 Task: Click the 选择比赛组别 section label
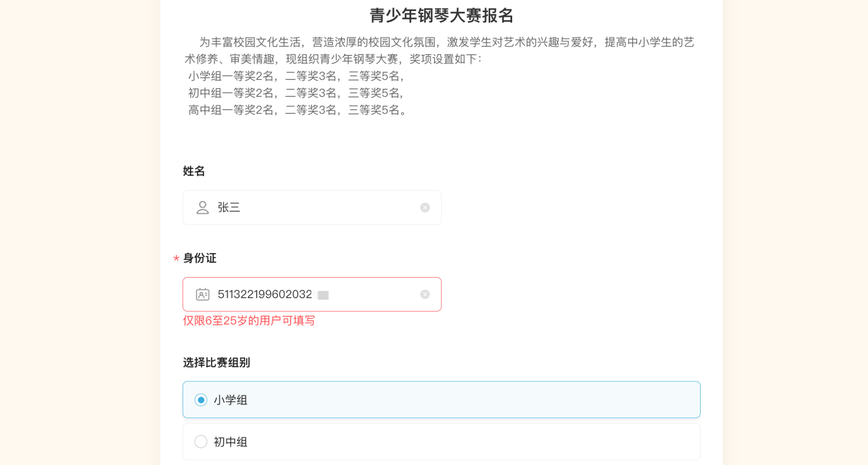point(216,363)
